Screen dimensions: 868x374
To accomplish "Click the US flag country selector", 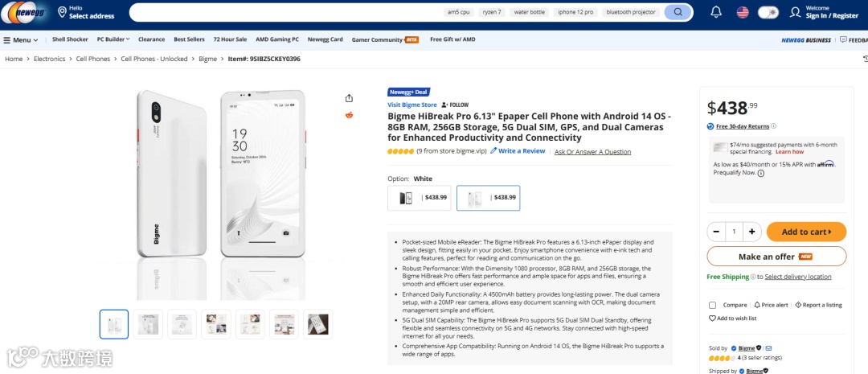I will click(743, 12).
